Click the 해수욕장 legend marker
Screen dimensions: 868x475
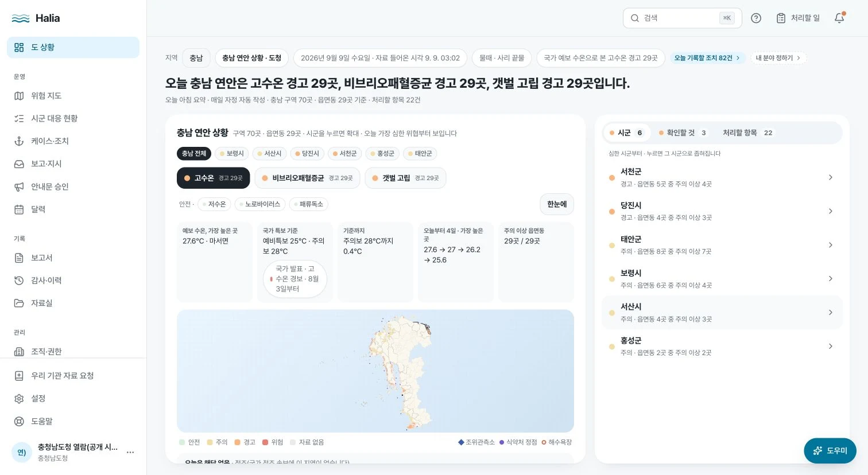[x=544, y=442]
